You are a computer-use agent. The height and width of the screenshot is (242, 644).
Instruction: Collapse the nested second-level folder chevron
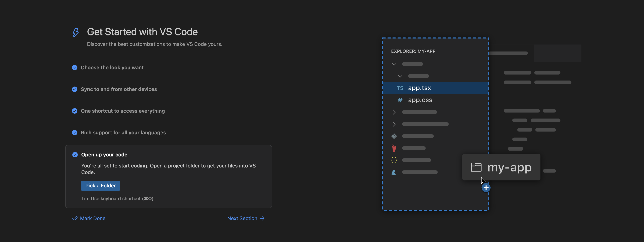[400, 76]
